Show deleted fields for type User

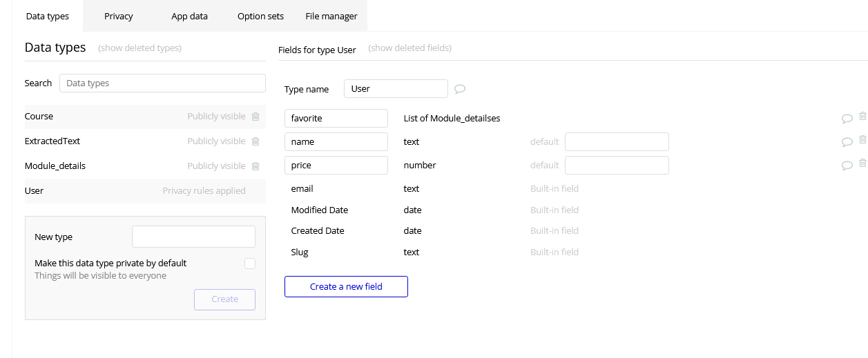410,48
